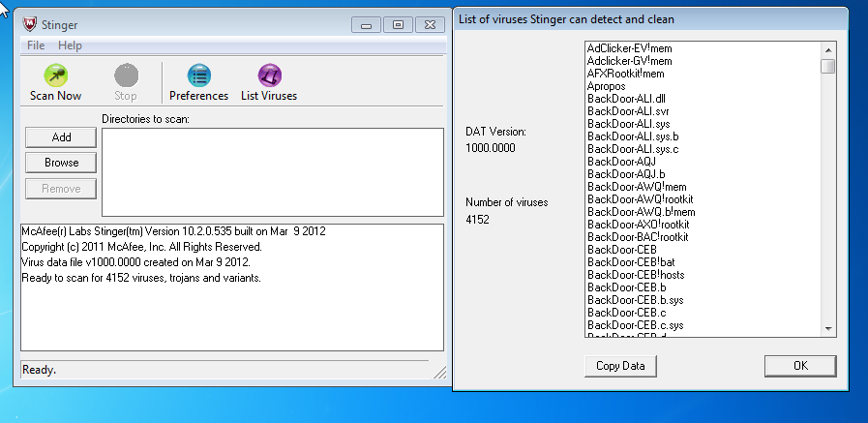The image size is (868, 423).
Task: Select BackDoor-ALI.sys.b entry
Action: click(x=633, y=136)
